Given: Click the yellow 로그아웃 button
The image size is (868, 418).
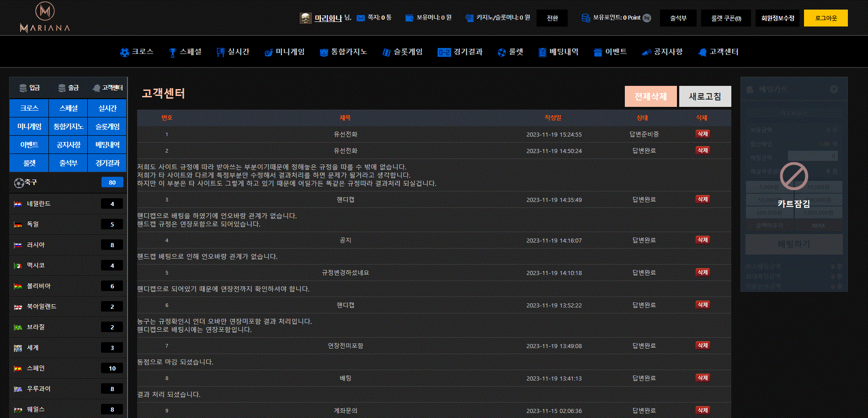Looking at the screenshot, I should [x=825, y=18].
